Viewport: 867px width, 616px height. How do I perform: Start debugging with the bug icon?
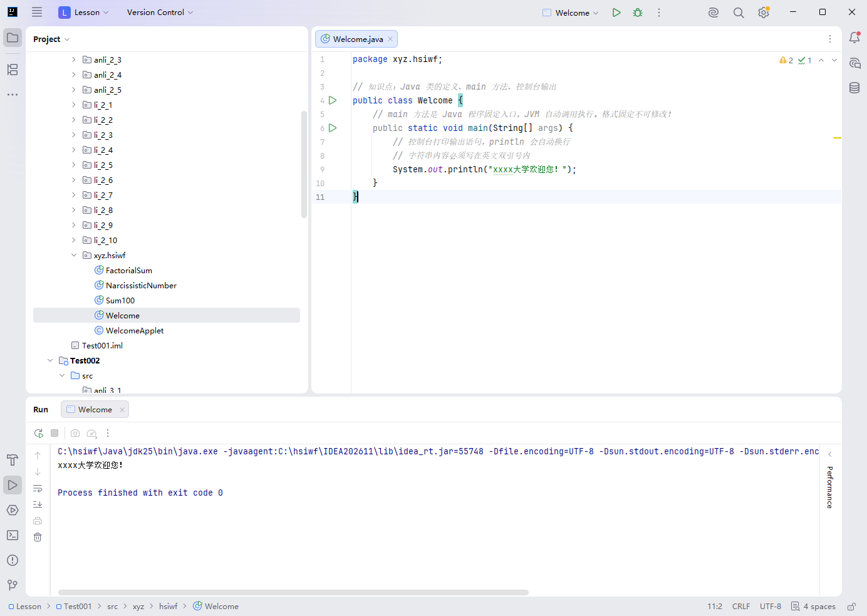pyautogui.click(x=638, y=13)
